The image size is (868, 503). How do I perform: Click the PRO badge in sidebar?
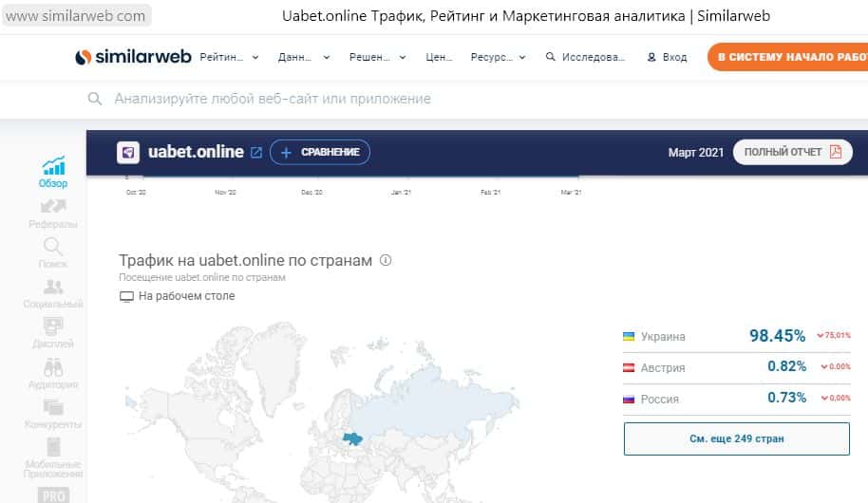(53, 495)
